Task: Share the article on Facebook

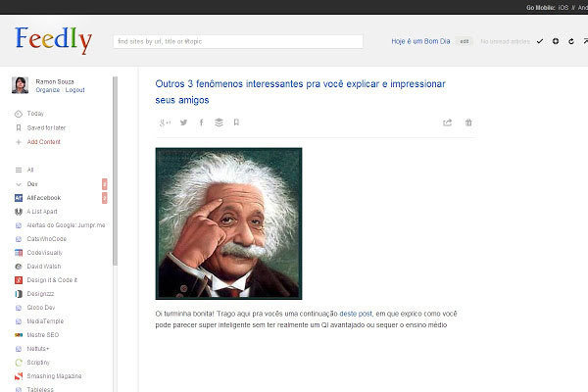Action: [201, 122]
